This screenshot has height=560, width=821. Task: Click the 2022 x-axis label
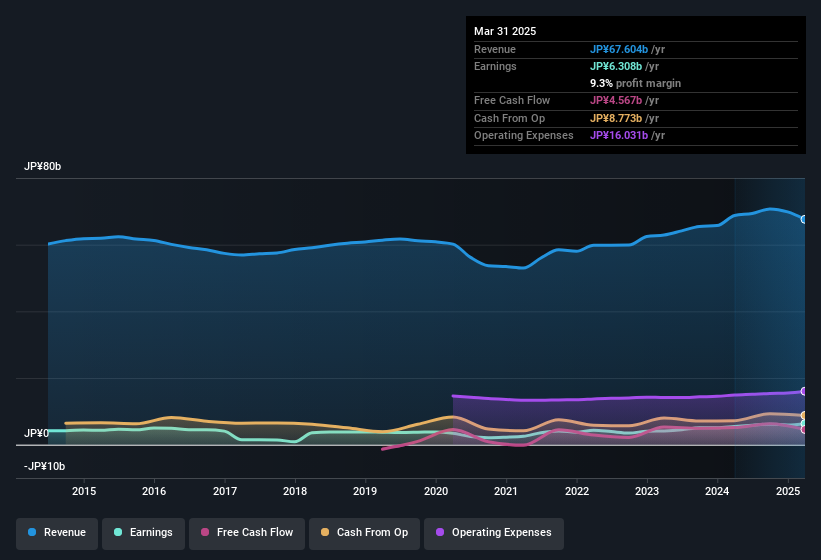pyautogui.click(x=576, y=491)
